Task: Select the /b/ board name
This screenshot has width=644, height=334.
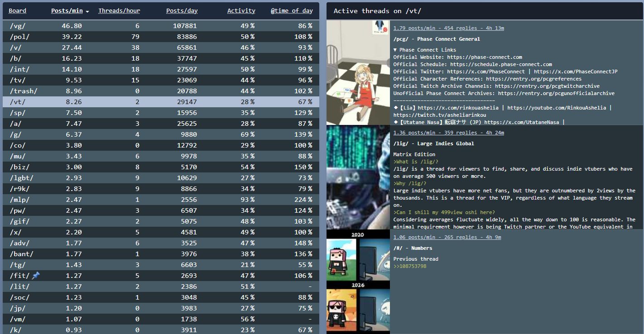Action: pyautogui.click(x=15, y=58)
